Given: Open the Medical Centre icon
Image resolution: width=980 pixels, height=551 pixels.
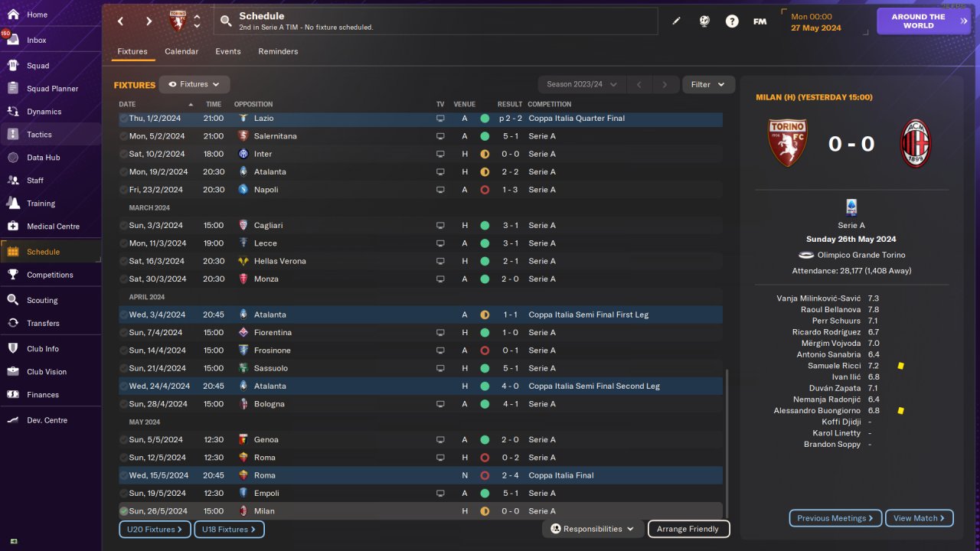Looking at the screenshot, I should pos(13,227).
